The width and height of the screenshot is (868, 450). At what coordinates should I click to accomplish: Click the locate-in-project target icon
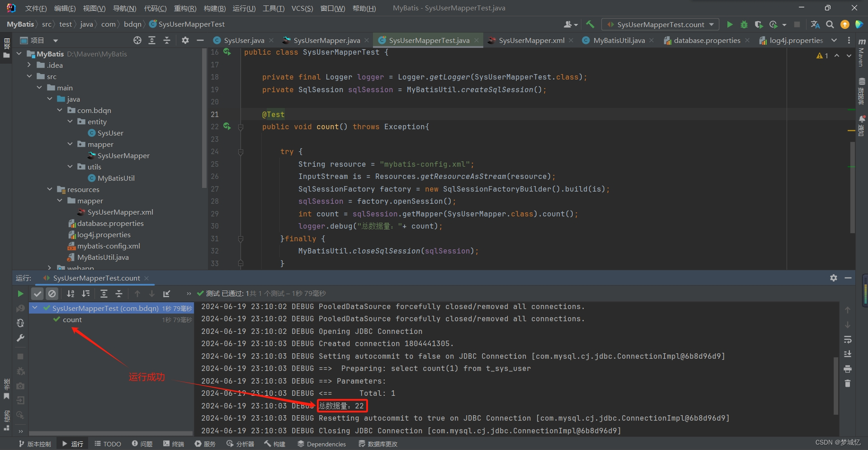(137, 40)
